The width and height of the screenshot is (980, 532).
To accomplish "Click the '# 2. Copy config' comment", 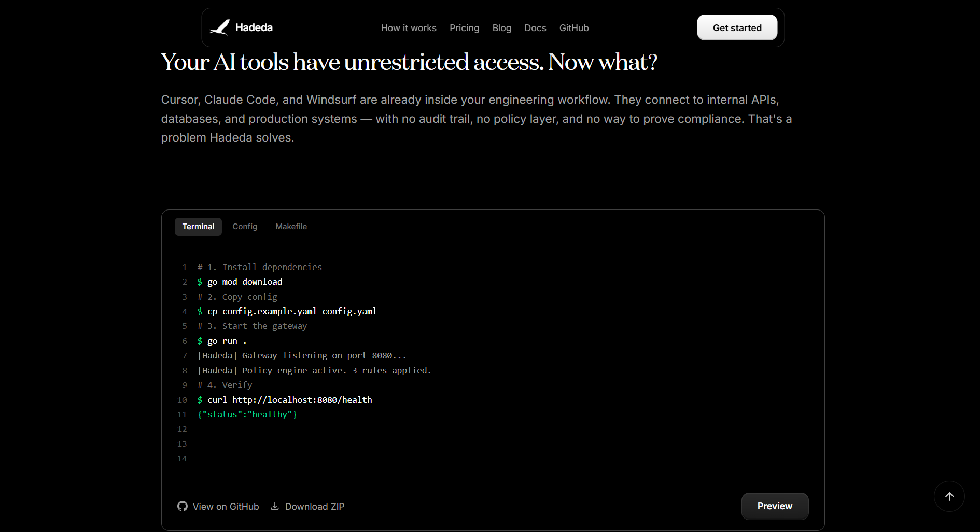I will [237, 297].
